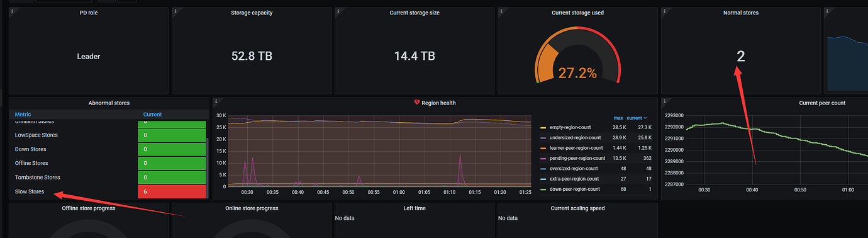This screenshot has width=868, height=238.
Task: Open the info icon on Normal stores panel
Action: tap(664, 11)
